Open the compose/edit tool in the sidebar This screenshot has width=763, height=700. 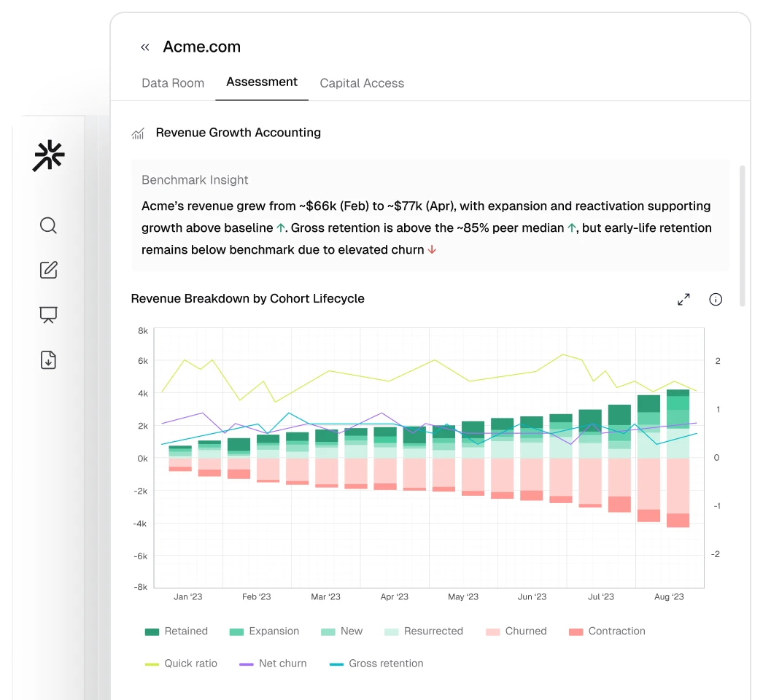(x=48, y=270)
